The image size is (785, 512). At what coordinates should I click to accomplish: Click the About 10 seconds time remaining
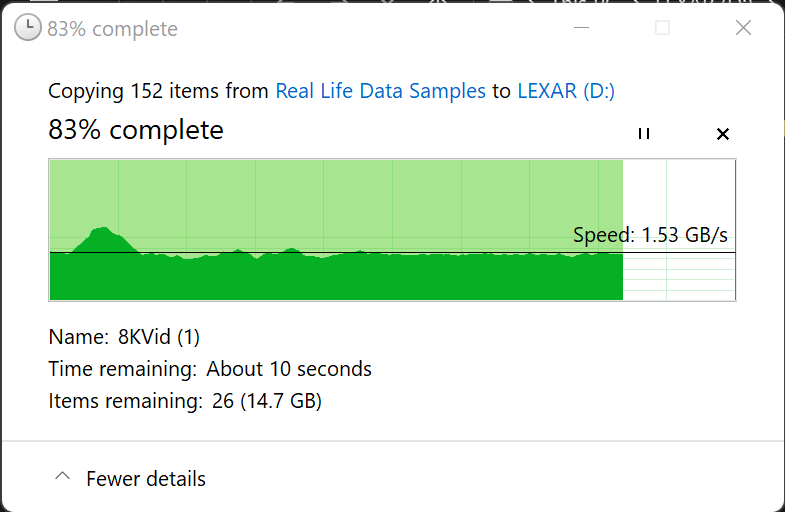click(x=289, y=369)
